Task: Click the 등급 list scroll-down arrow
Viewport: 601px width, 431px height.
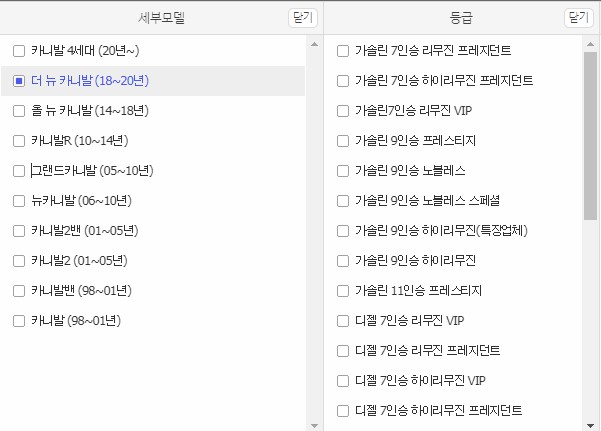Action: pos(590,426)
